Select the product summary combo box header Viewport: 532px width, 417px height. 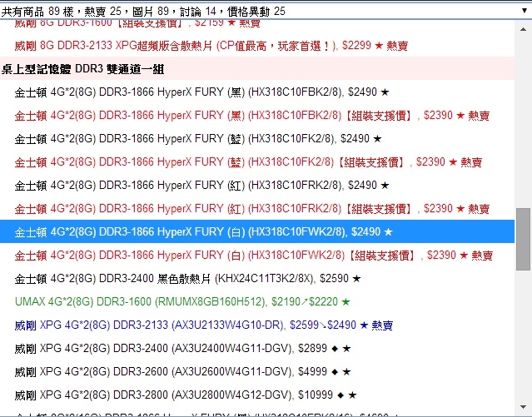click(266, 11)
